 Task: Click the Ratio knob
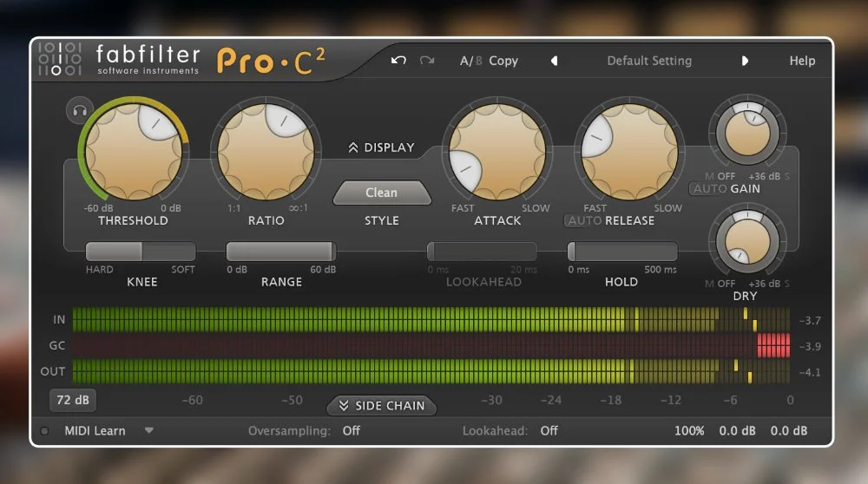[x=266, y=151]
